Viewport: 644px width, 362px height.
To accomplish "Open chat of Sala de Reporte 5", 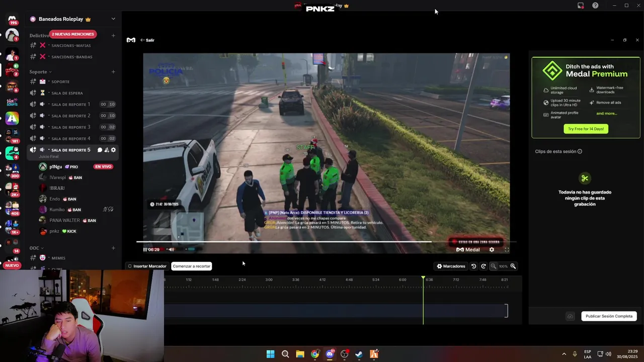I will [x=100, y=150].
